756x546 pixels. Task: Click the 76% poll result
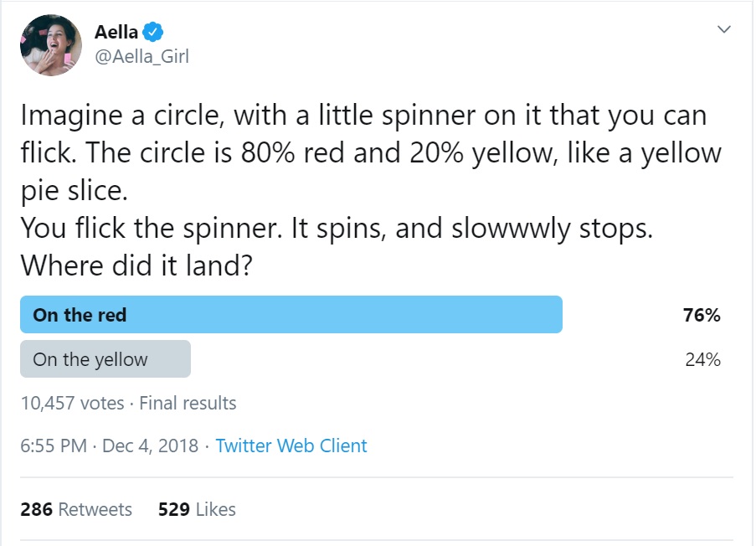[702, 315]
